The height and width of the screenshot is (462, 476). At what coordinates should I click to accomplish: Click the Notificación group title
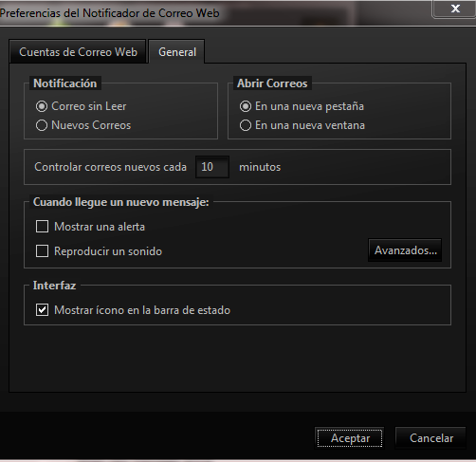(65, 83)
